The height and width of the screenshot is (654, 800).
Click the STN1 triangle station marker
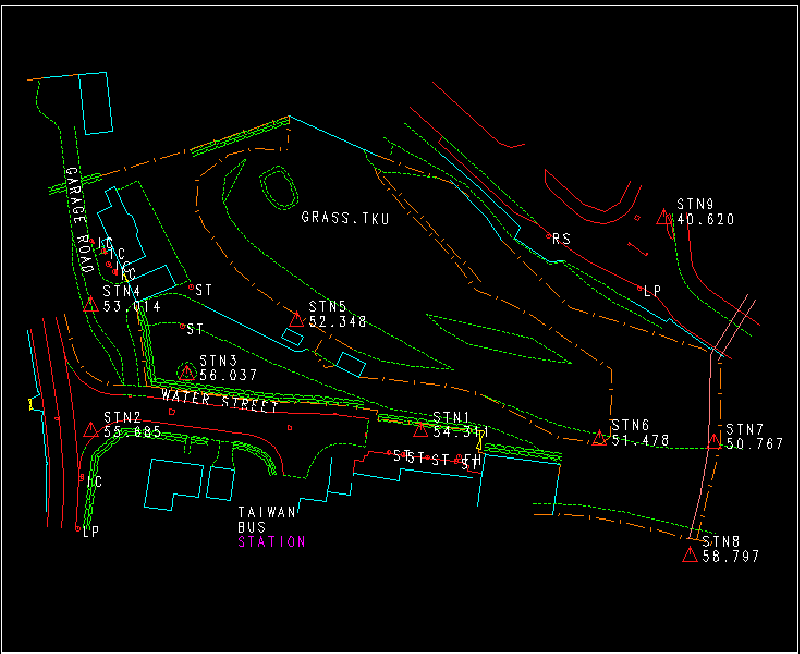421,431
